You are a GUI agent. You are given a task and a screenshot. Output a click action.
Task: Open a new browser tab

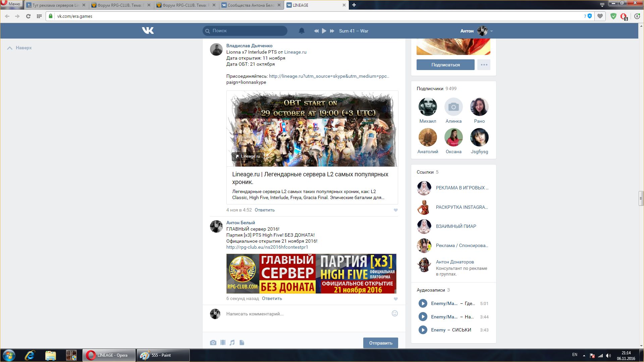(x=354, y=5)
